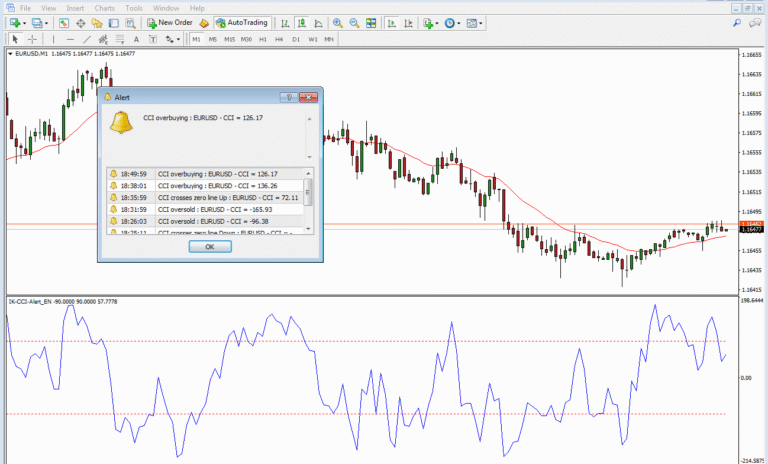The height and width of the screenshot is (464, 768).
Task: Open the Help menu
Action: pyautogui.click(x=197, y=8)
